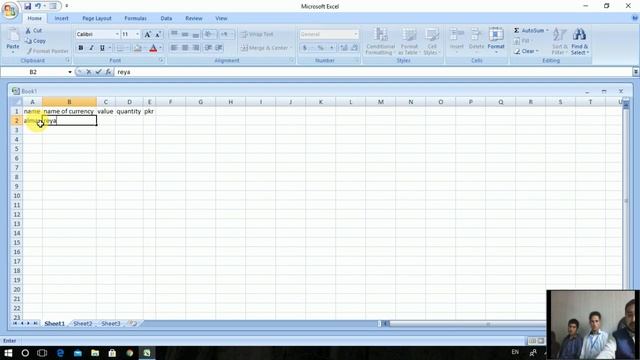640x360 pixels.
Task: Apply cell borders icon
Action: point(120,48)
